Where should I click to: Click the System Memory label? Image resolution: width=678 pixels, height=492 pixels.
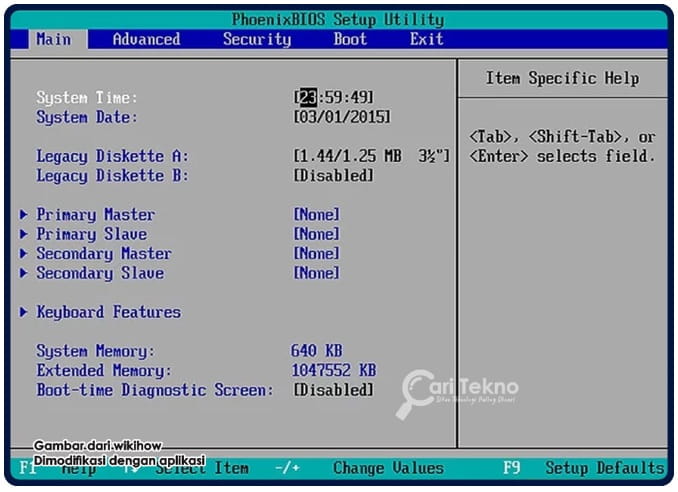click(x=95, y=351)
